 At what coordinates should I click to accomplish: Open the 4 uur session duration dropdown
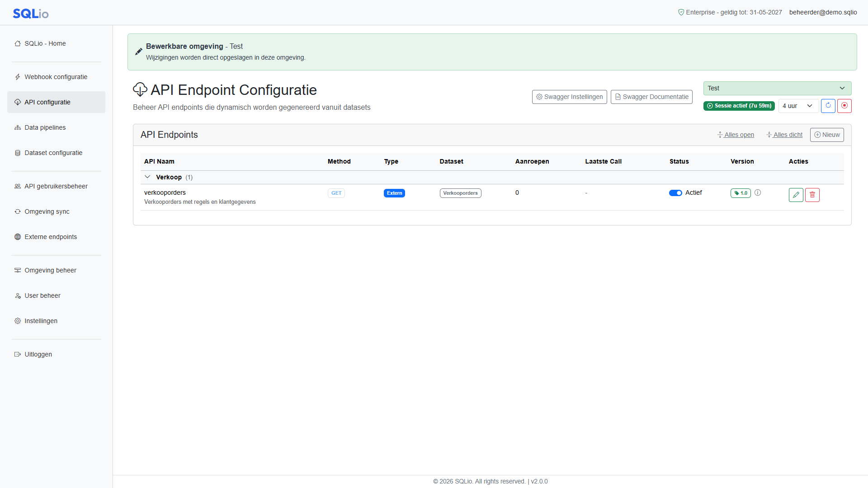point(798,106)
